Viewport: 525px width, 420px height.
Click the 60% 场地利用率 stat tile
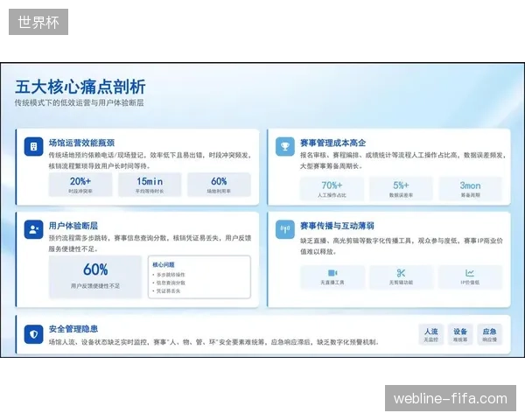click(x=219, y=185)
